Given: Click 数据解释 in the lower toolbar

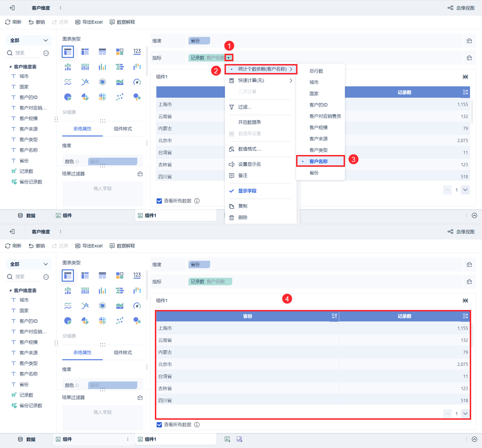Looking at the screenshot, I should (122, 245).
